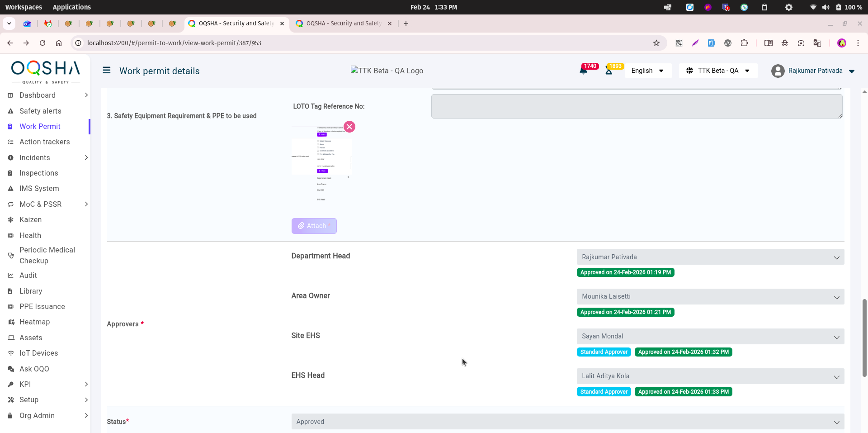Reload the page in browser
Screen dimensions: 868x433
coord(42,43)
